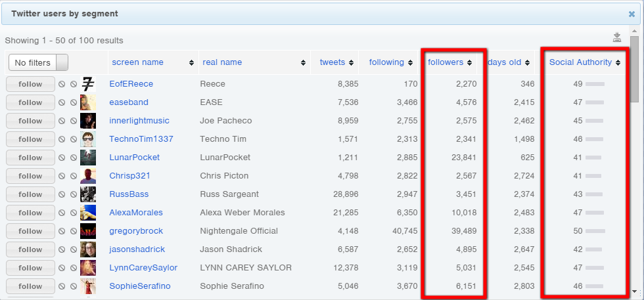The image size is (644, 300).
Task: Toggle sort arrows on tweets column
Action: point(351,63)
